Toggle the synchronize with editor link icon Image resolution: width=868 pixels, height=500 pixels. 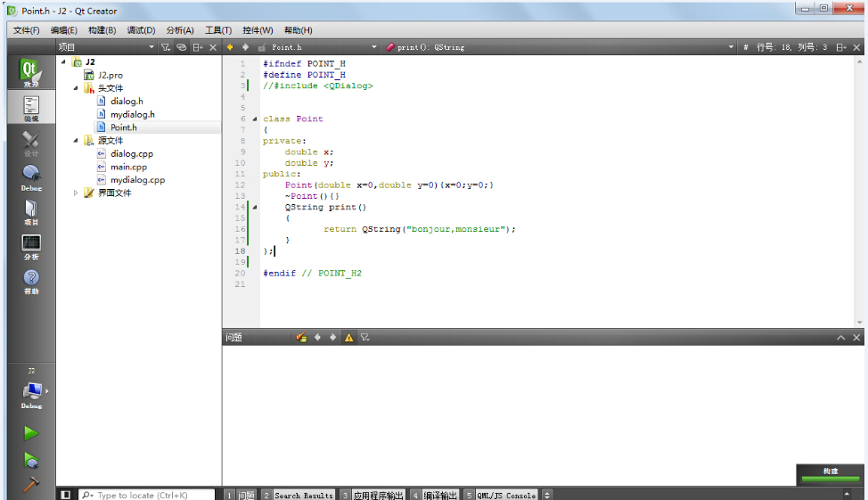click(x=181, y=47)
